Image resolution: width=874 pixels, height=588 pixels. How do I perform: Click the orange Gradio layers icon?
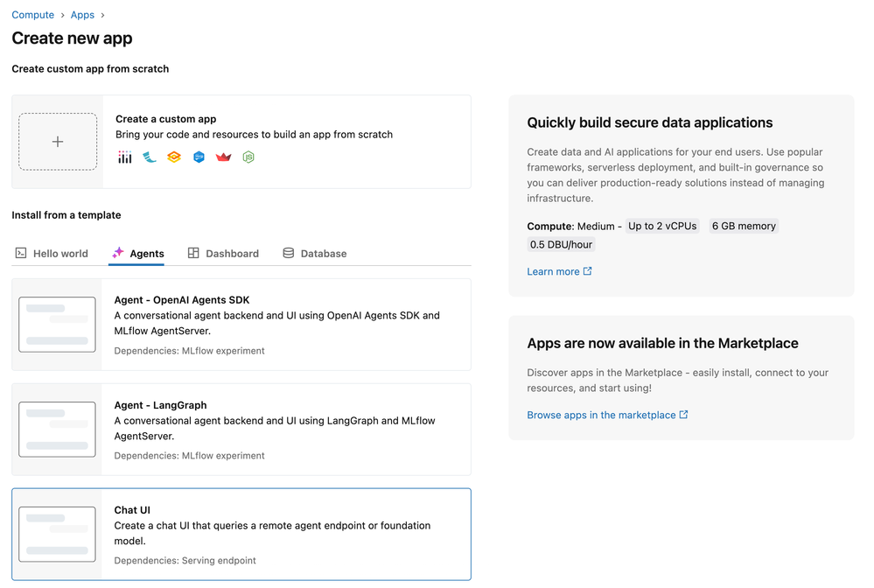click(x=174, y=157)
